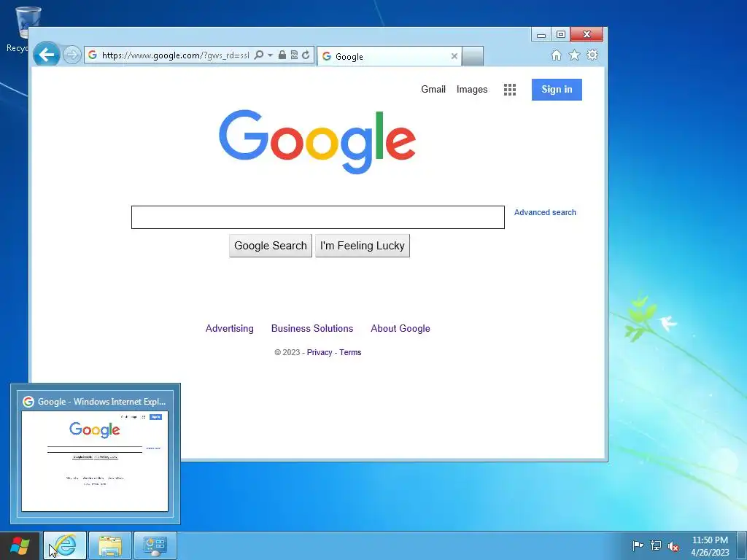The width and height of the screenshot is (747, 560).
Task: Open the Terms link
Action: pos(350,352)
